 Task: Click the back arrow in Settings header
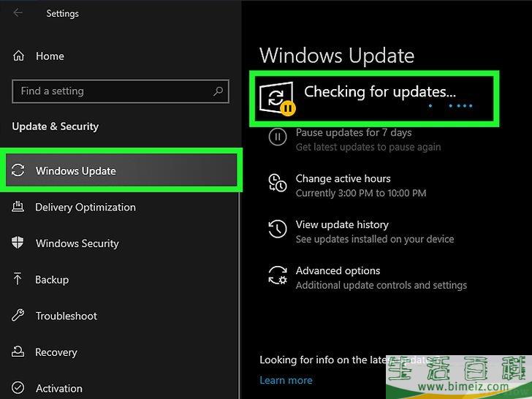18,13
